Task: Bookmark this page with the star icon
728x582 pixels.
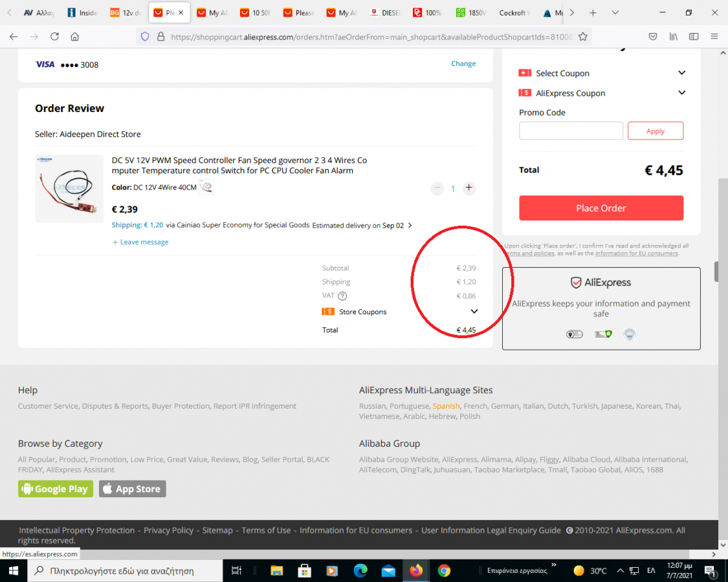Action: coord(583,37)
